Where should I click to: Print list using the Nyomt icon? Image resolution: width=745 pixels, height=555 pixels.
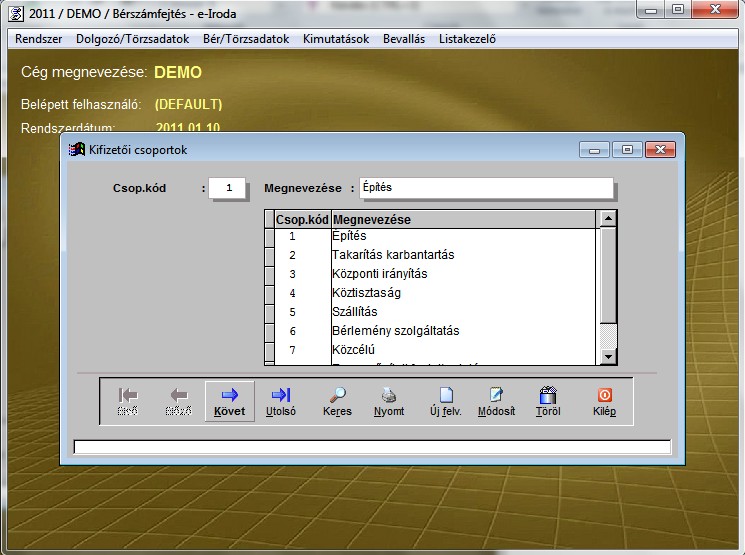click(x=389, y=401)
